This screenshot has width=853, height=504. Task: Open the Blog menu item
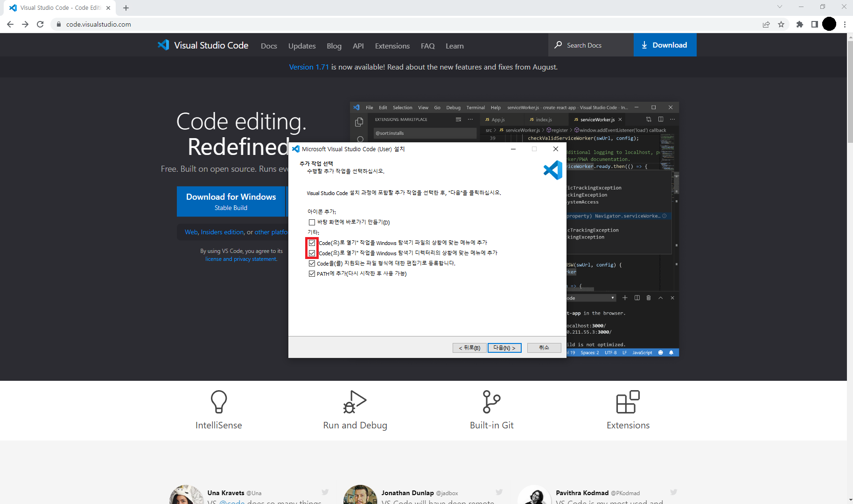(334, 46)
